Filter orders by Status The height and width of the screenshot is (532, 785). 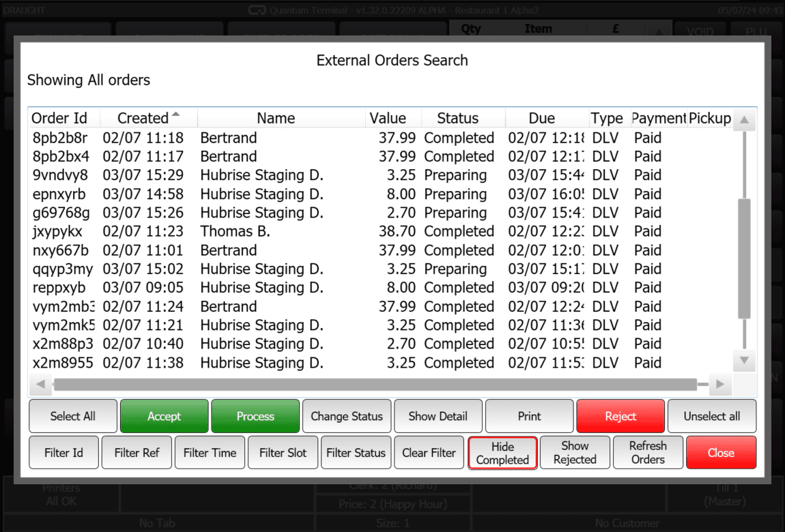pyautogui.click(x=356, y=452)
